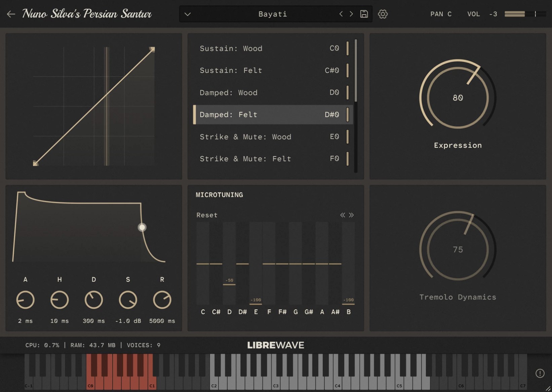Screen dimensions: 552x392
Task: Go to the previous preset
Action: pos(341,14)
